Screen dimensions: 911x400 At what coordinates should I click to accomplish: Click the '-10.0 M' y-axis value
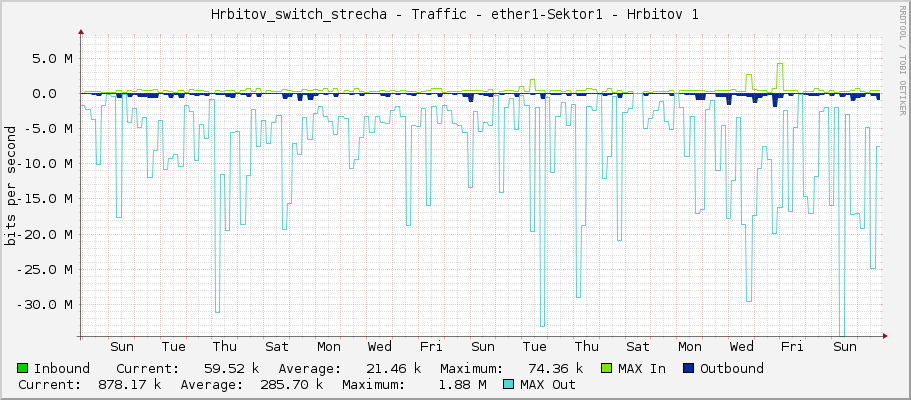click(x=44, y=164)
